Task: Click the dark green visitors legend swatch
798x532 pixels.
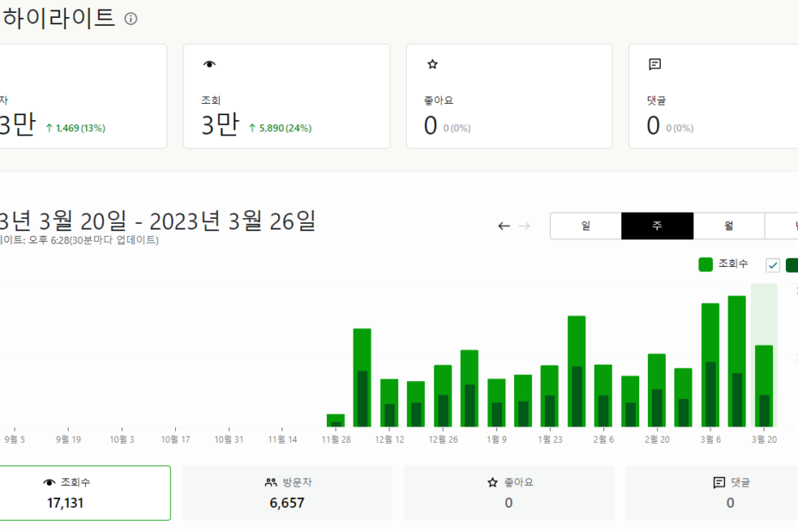Action: pos(791,265)
